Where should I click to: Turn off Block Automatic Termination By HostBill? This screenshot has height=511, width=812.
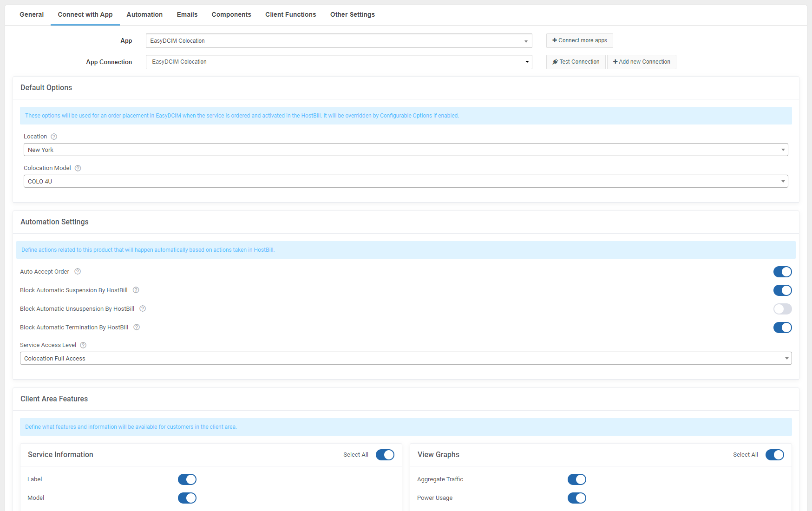pos(782,328)
